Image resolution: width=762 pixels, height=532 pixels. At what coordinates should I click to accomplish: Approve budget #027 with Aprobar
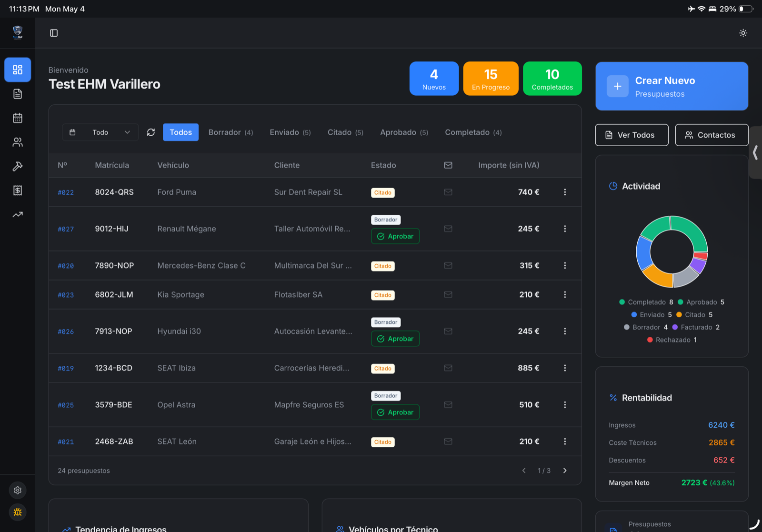click(x=395, y=236)
